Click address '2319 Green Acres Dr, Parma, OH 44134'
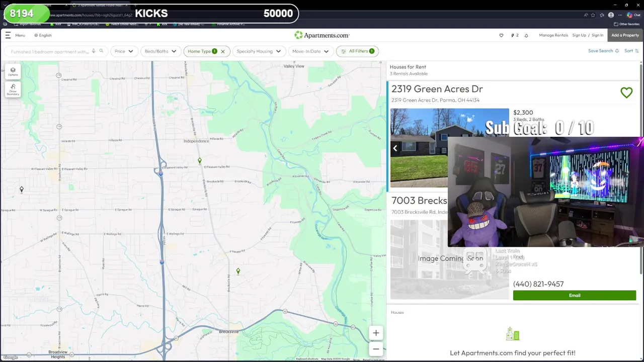Viewport: 644px width, 362px height. point(435,100)
